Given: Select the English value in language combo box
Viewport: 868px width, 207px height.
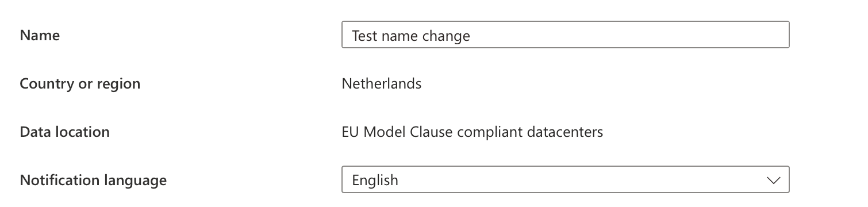Looking at the screenshot, I should [375, 180].
